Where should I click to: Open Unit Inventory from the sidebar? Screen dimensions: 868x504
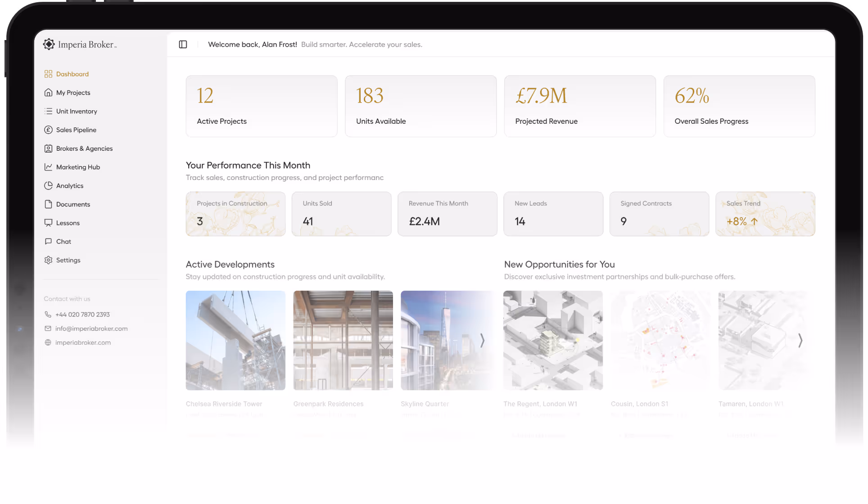point(77,111)
